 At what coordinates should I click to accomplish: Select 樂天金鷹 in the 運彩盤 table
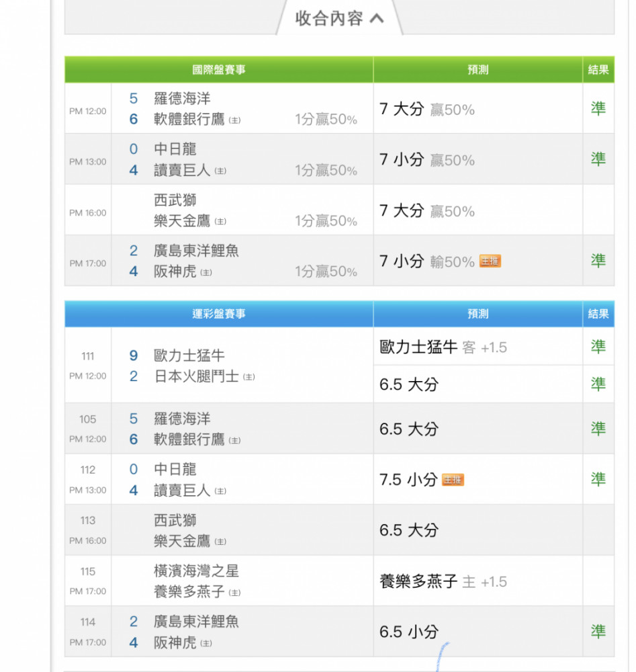(182, 540)
